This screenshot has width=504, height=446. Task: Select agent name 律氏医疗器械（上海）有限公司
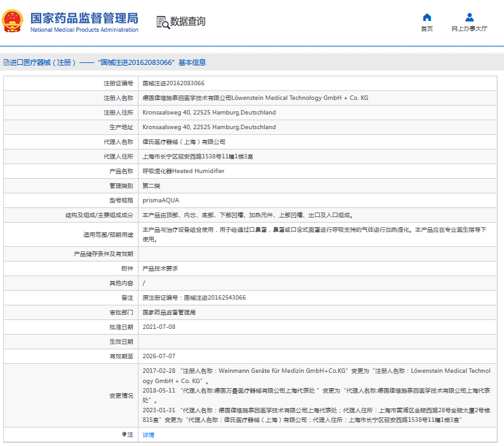184,142
